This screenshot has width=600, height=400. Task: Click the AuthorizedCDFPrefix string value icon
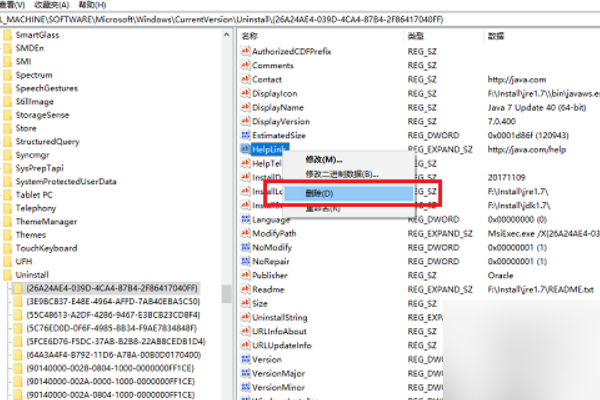point(245,51)
